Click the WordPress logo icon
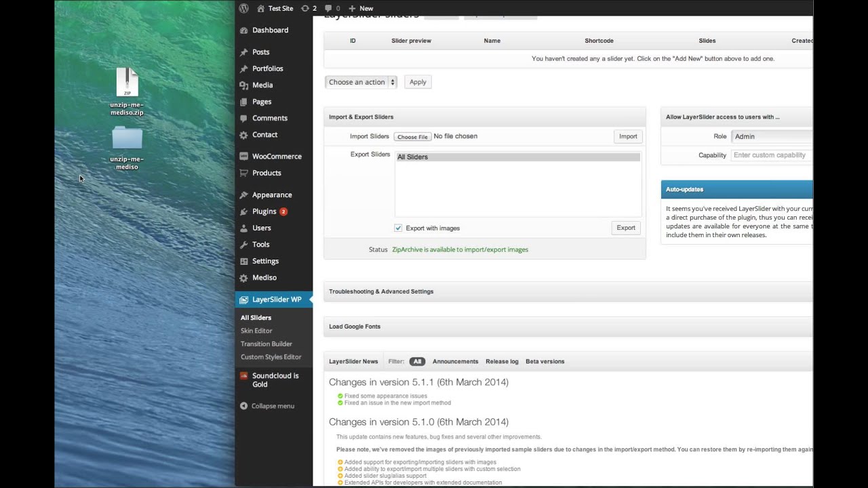 tap(243, 8)
